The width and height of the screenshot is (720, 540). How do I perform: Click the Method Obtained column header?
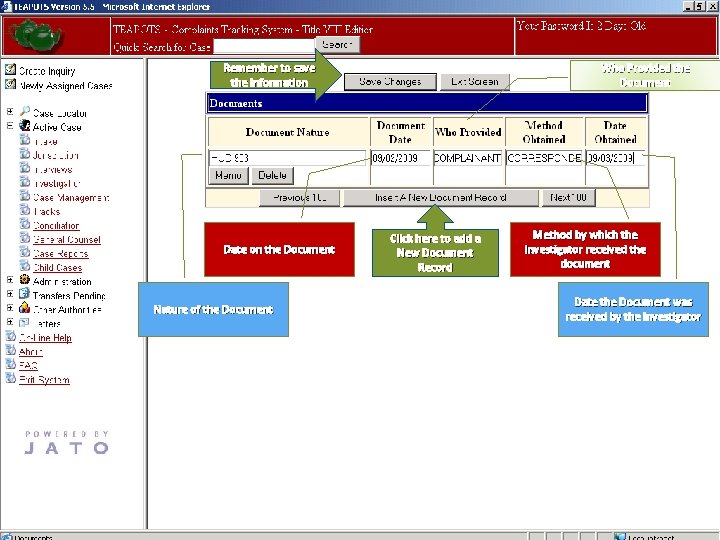point(544,132)
